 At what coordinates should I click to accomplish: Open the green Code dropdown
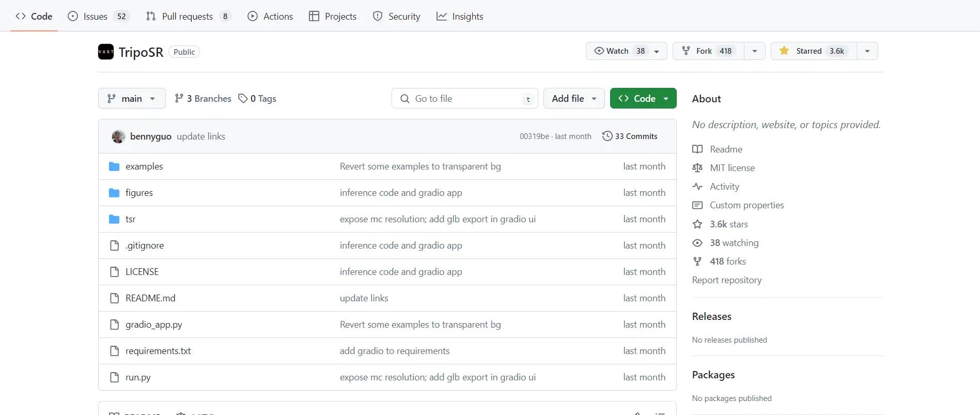point(643,98)
